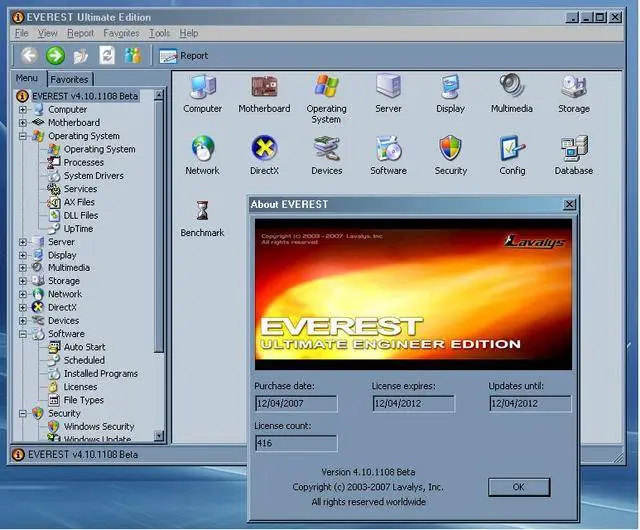Image resolution: width=640 pixels, height=530 pixels.
Task: Click the users icon in toolbar
Action: pyautogui.click(x=133, y=55)
